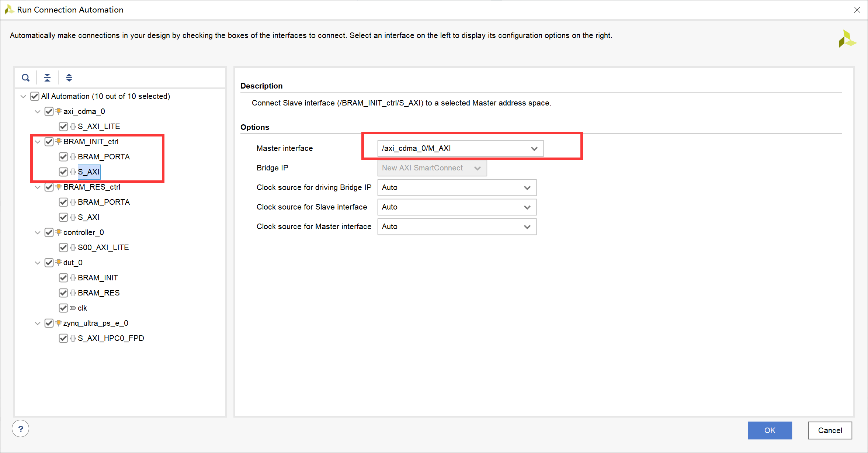This screenshot has width=868, height=453.
Task: Uncheck the S_AXI_HPC0_FPD checkbox
Action: pyautogui.click(x=63, y=338)
